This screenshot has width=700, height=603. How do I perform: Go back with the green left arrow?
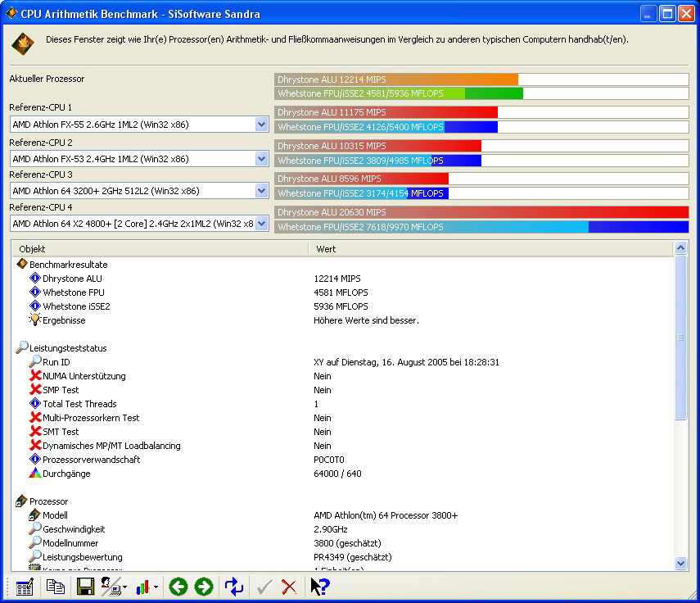pyautogui.click(x=178, y=587)
